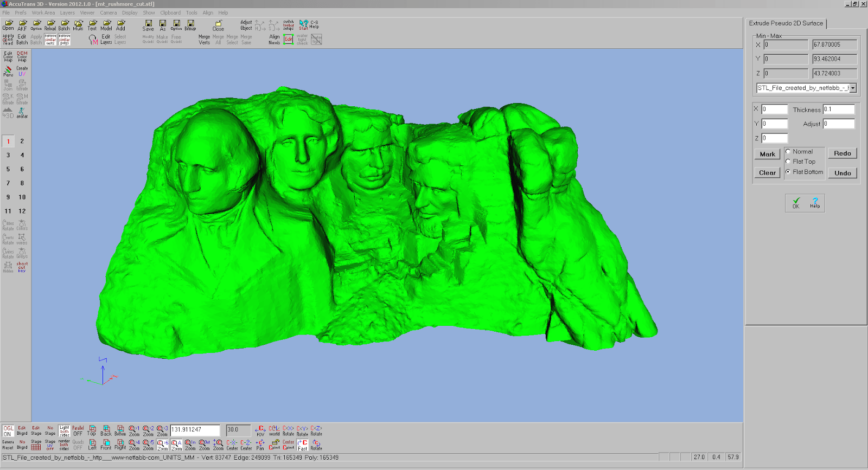Click the Save icon

click(x=148, y=25)
